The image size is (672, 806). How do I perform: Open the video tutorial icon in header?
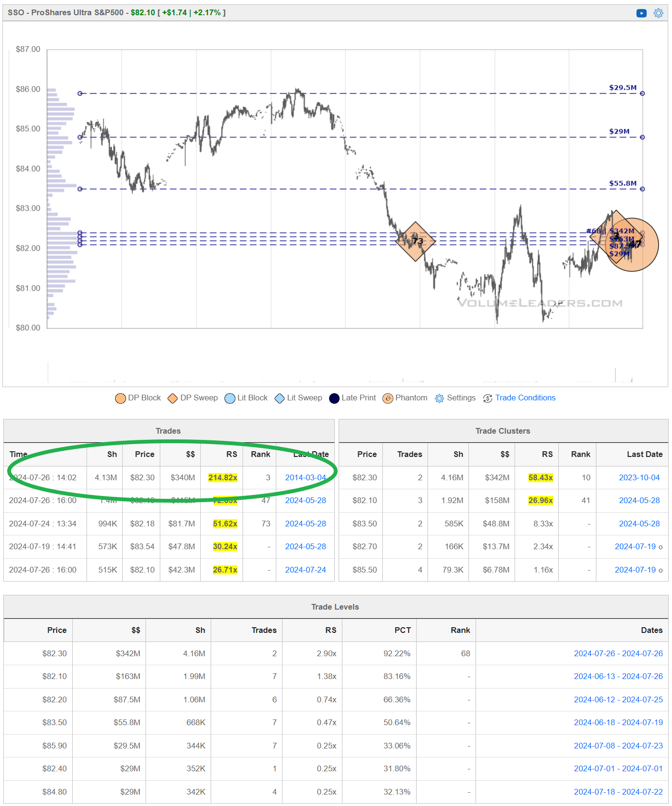[x=641, y=13]
